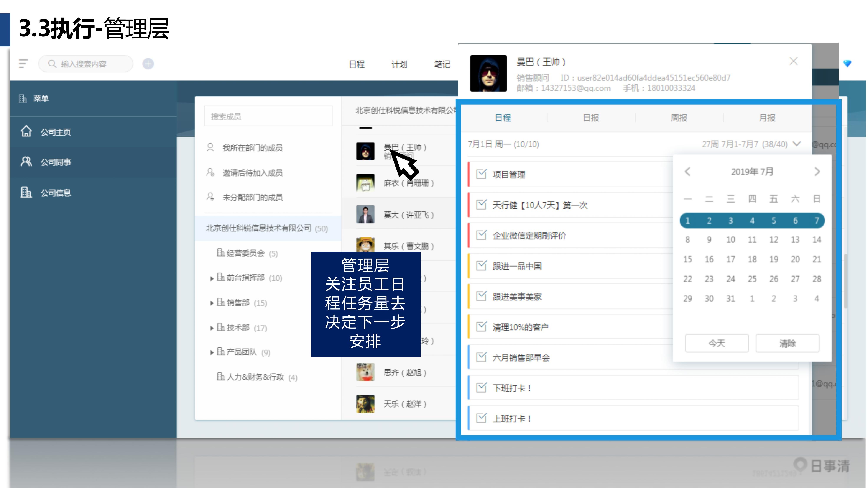
Task: Click the blue diamond icon at top right
Action: 847,63
